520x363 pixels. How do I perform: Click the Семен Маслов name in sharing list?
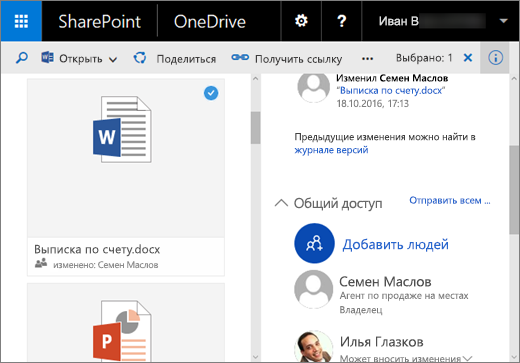coord(385,282)
